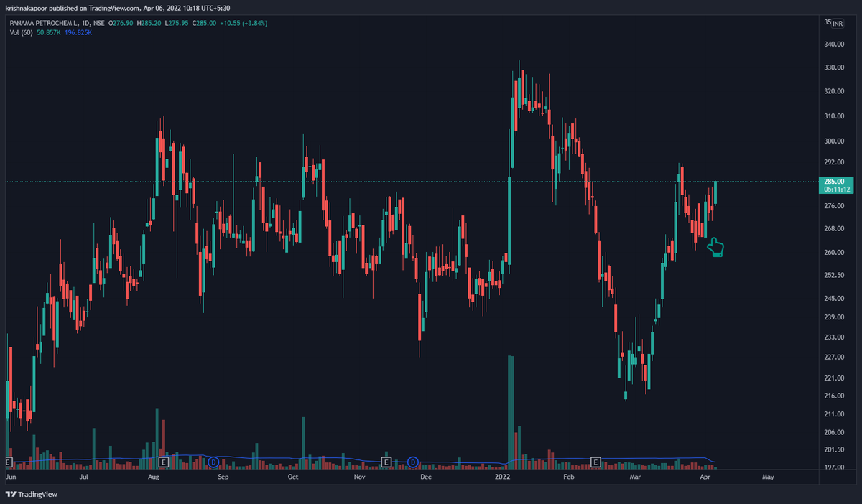Click the earnings E marker near February
The image size is (862, 504).
pyautogui.click(x=595, y=461)
